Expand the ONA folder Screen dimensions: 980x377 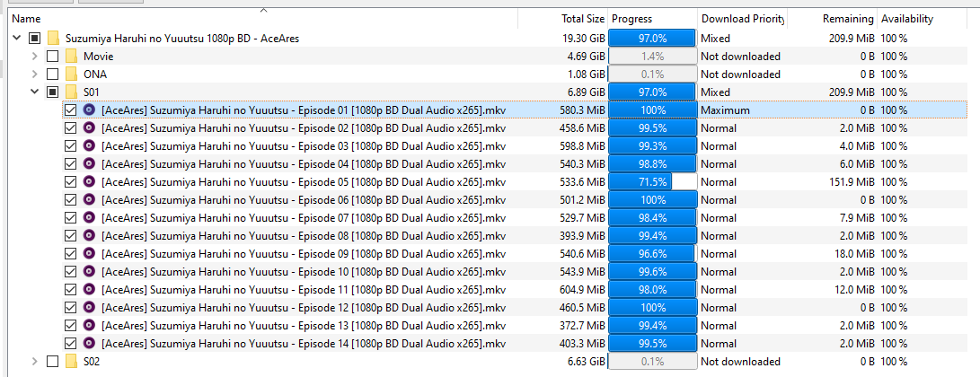tap(35, 75)
